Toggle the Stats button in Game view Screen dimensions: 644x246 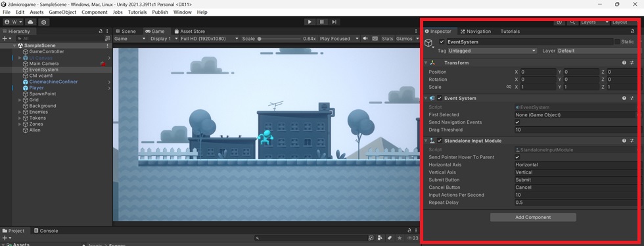coord(387,38)
